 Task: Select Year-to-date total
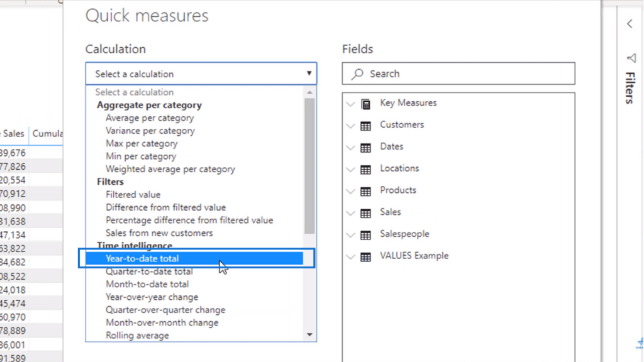click(x=194, y=258)
